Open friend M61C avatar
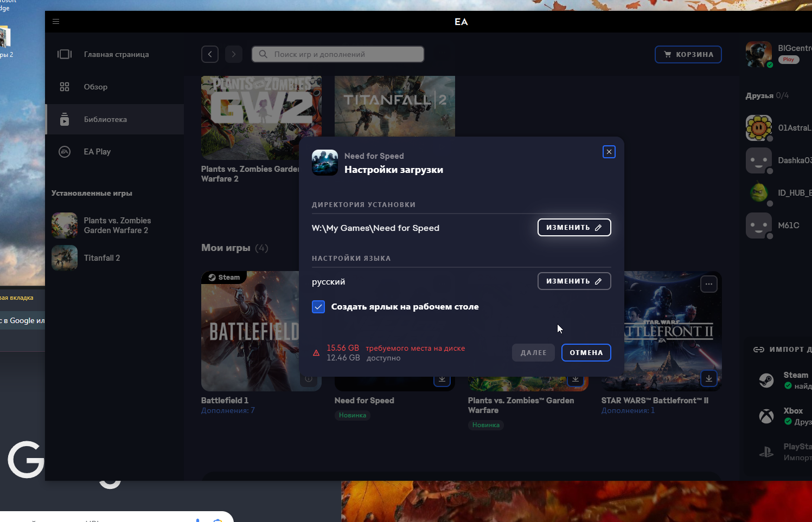Image resolution: width=812 pixels, height=522 pixels. click(x=759, y=225)
